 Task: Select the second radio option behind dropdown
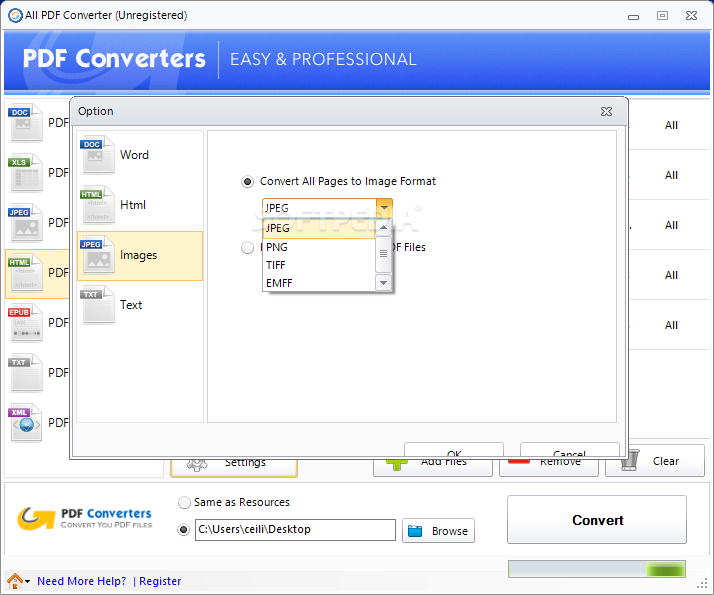(247, 248)
